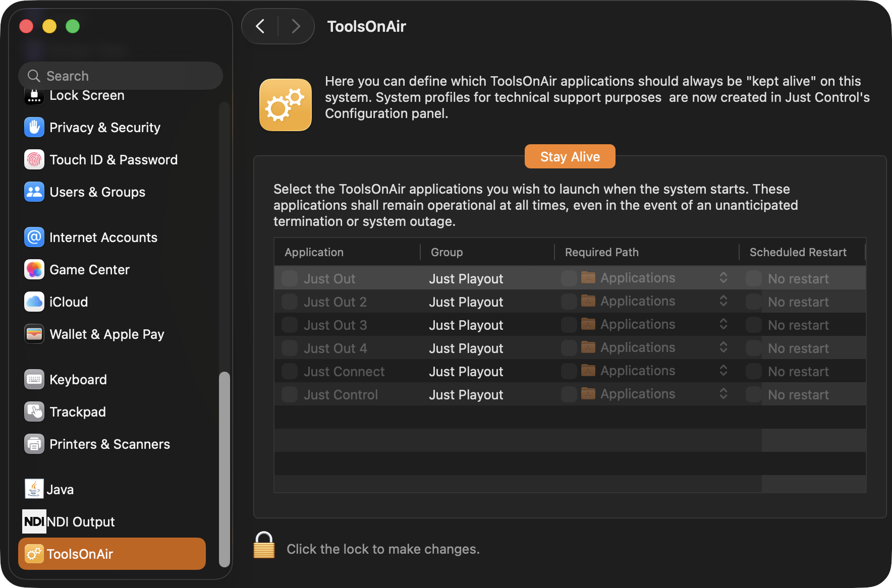Click the green zoom window button
Image resolution: width=892 pixels, height=588 pixels.
tap(73, 26)
